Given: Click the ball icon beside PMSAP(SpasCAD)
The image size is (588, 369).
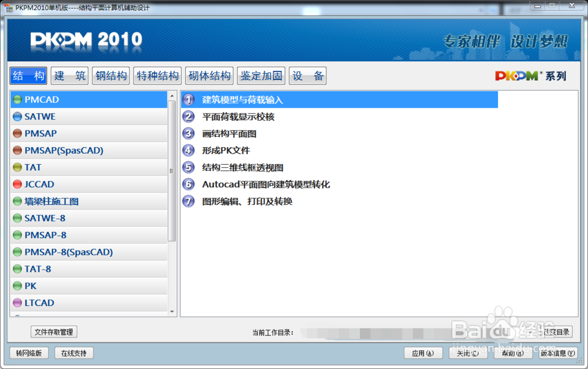Looking at the screenshot, I should click(17, 150).
